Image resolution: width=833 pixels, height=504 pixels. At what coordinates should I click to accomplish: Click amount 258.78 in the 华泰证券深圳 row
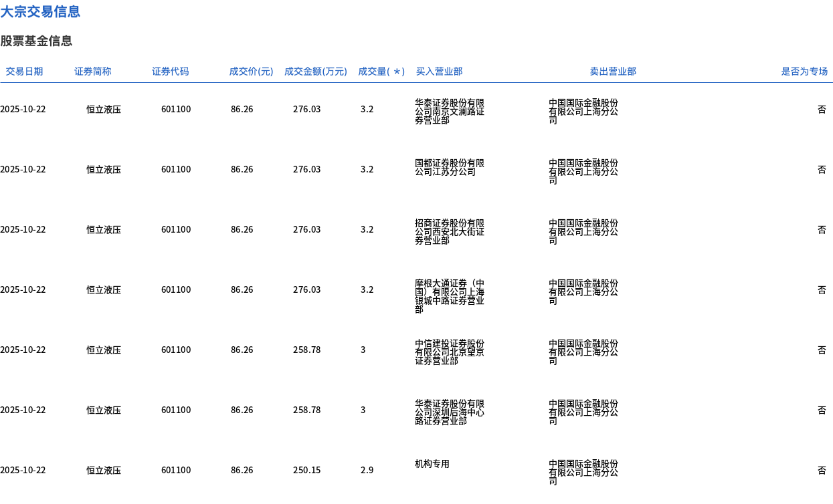[306, 410]
